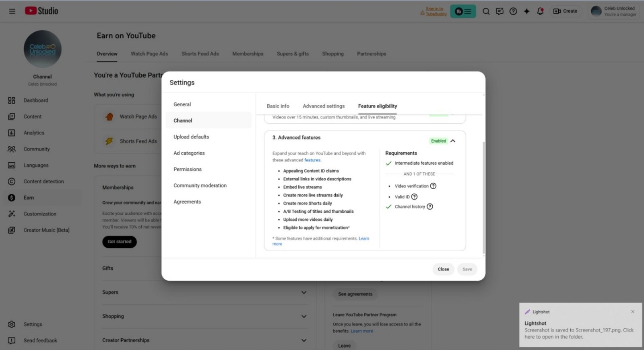
Task: Open the Valid ID help icon
Action: (414, 197)
